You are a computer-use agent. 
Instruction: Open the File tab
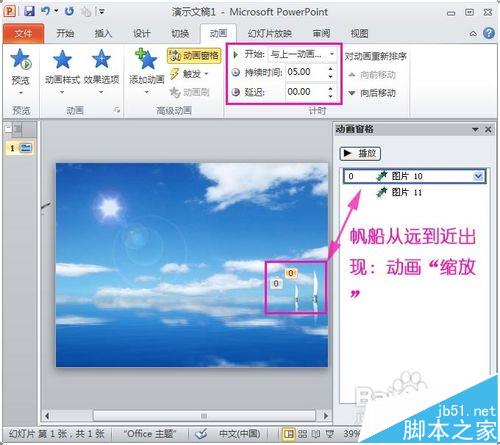tap(23, 33)
